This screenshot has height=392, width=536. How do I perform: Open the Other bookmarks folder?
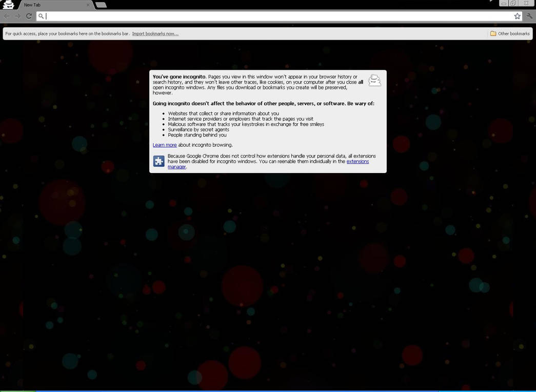pyautogui.click(x=510, y=33)
